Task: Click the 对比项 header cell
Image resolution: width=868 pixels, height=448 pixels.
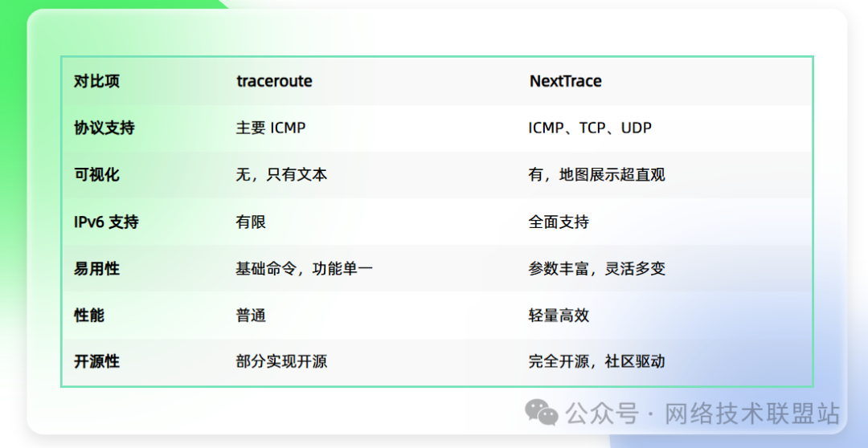Action: tap(97, 82)
